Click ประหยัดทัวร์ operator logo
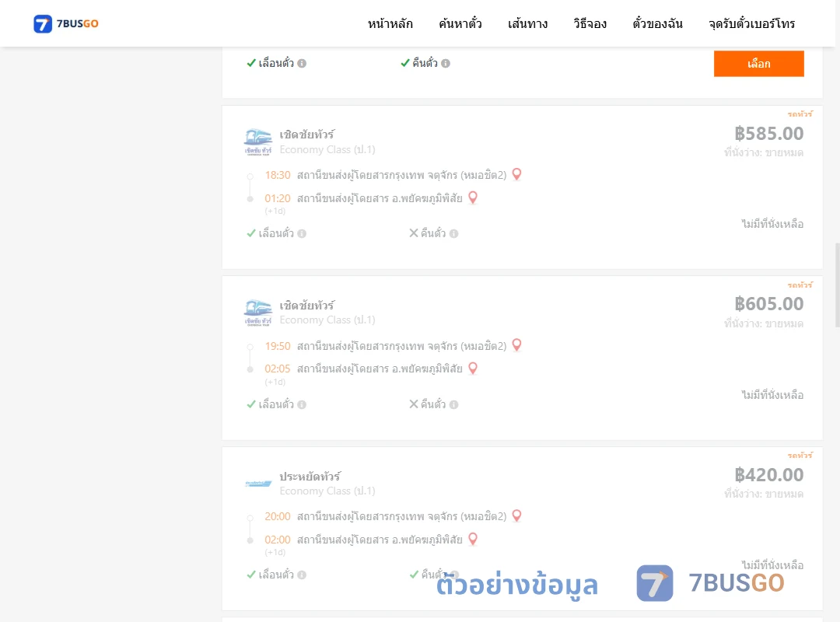 (x=258, y=484)
